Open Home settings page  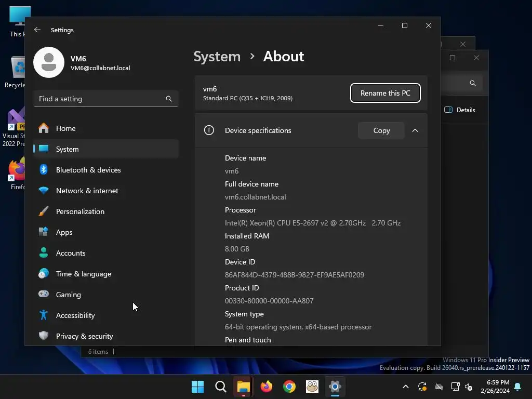click(x=106, y=128)
